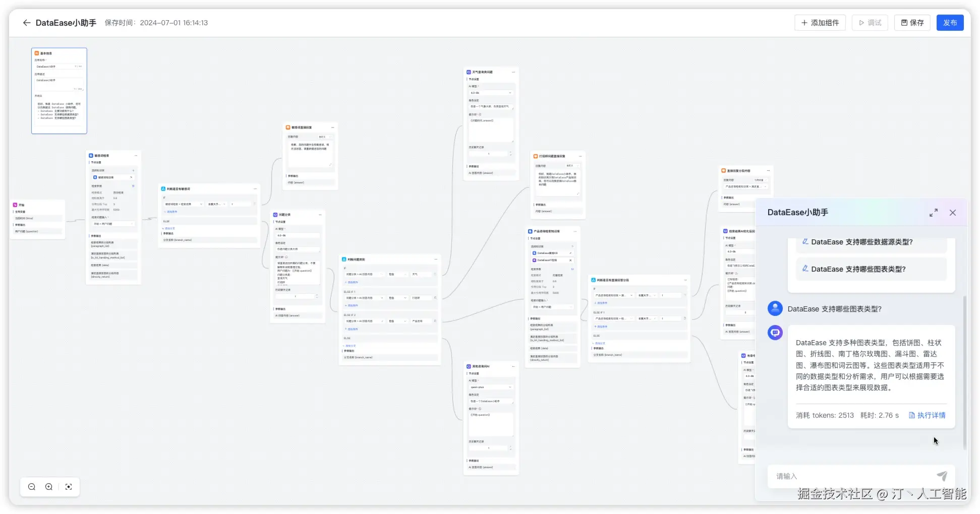This screenshot has width=980, height=514.
Task: Zoom in the canvas
Action: click(49, 487)
